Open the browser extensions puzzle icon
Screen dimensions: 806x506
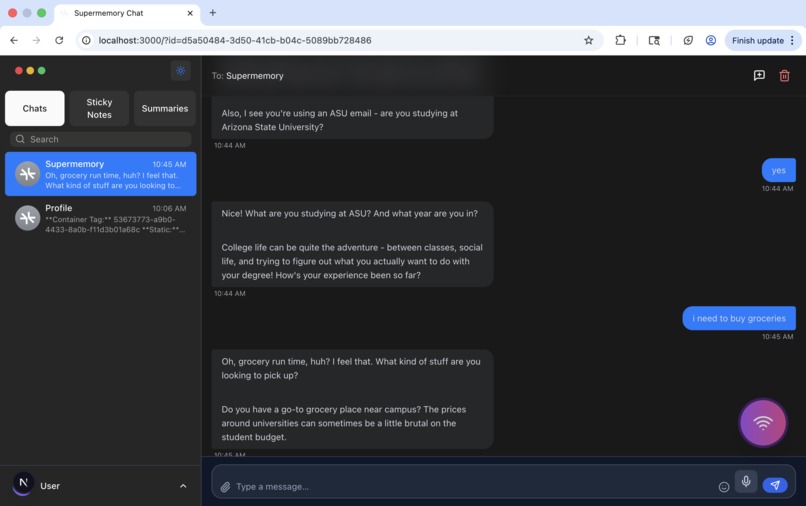(620, 40)
